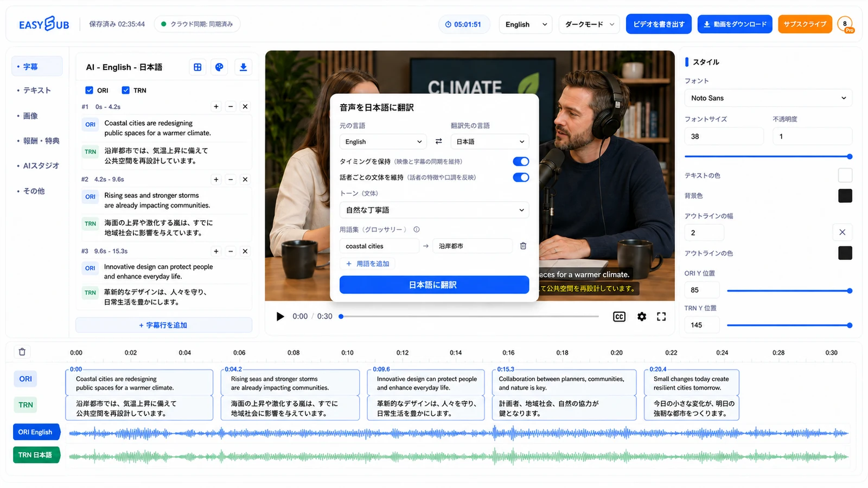Enter fullscreen video mode

click(661, 317)
